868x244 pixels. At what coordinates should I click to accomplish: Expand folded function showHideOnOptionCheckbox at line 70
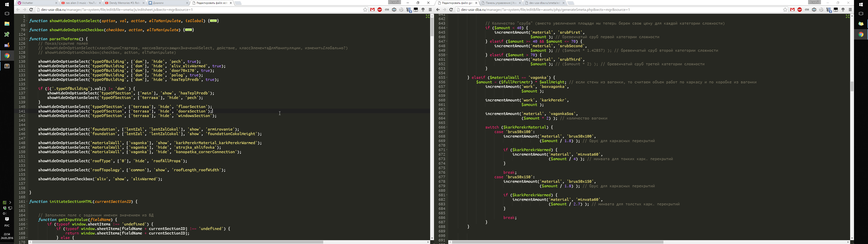(x=27, y=30)
